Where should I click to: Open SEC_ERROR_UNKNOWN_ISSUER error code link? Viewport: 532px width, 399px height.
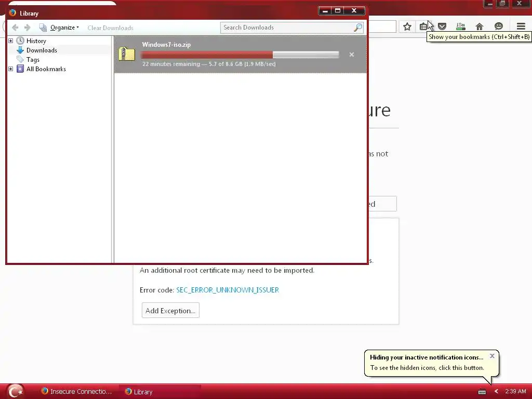point(228,290)
